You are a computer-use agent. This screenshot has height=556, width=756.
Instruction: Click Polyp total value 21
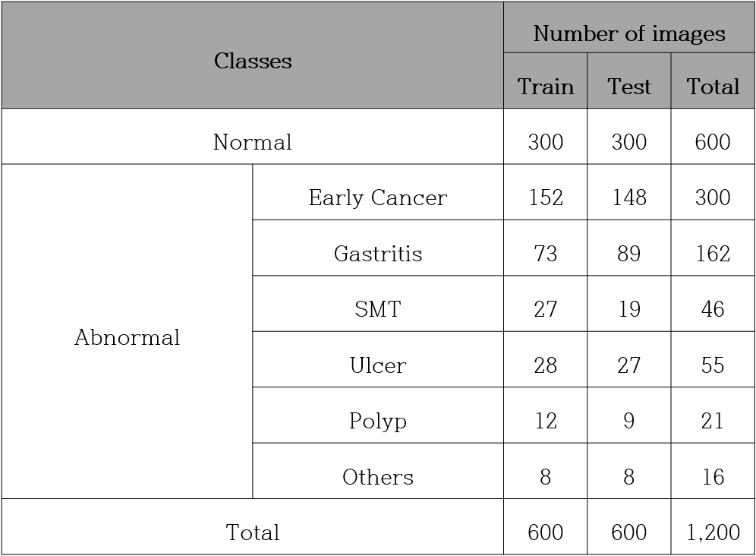pos(713,415)
